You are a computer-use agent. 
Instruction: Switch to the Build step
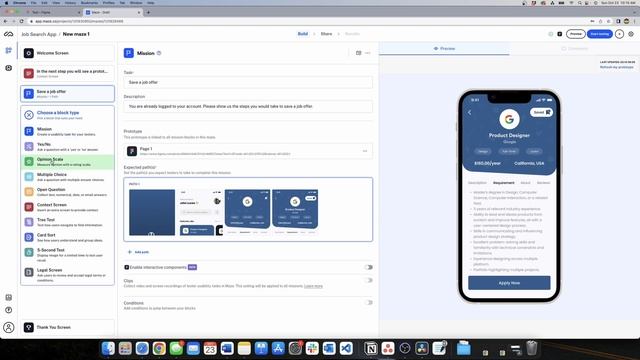(303, 34)
